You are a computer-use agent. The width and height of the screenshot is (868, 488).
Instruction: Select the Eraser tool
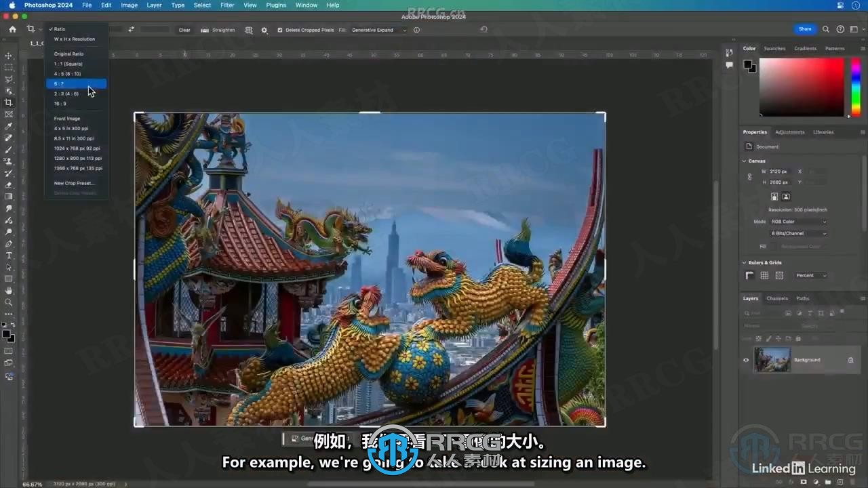tap(9, 184)
